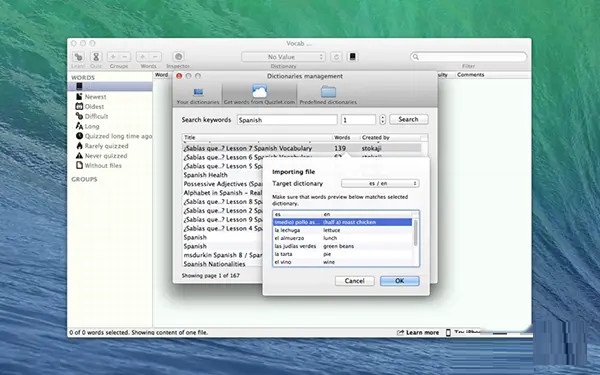Select the la lechuga preview row
The height and width of the screenshot is (375, 600).
[x=343, y=230]
